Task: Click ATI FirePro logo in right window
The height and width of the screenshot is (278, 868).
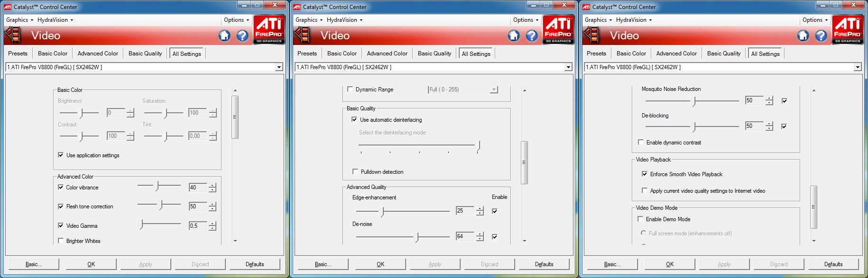Action: [848, 30]
